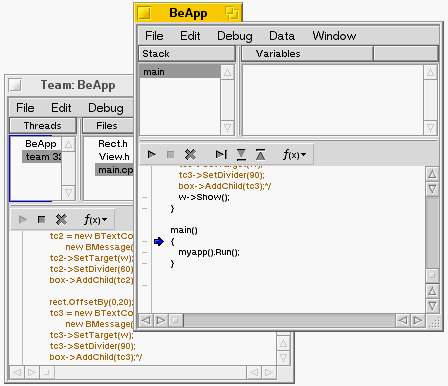Click the Run icon in Team window toolbar
448x386 pixels.
23,219
